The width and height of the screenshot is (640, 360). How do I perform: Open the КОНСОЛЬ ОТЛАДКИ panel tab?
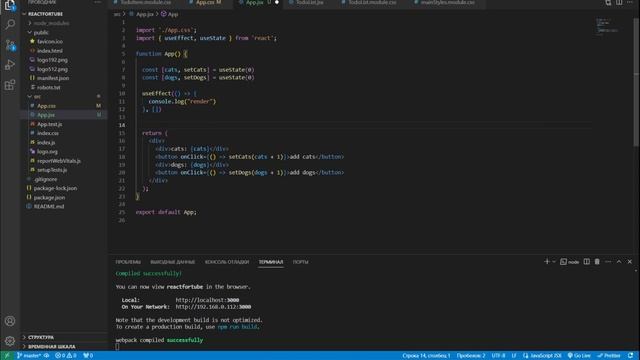tap(227, 262)
